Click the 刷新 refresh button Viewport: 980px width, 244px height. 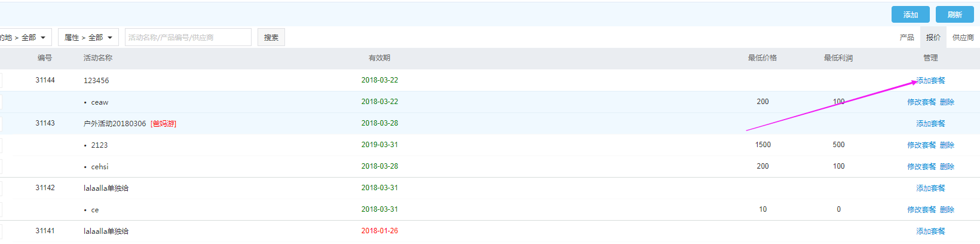tap(954, 14)
